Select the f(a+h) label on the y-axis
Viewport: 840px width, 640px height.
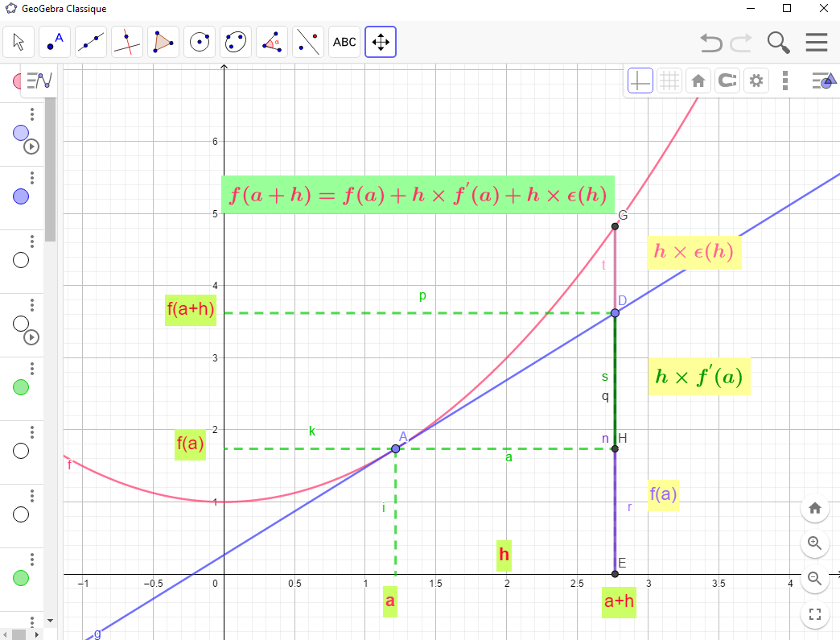[191, 309]
